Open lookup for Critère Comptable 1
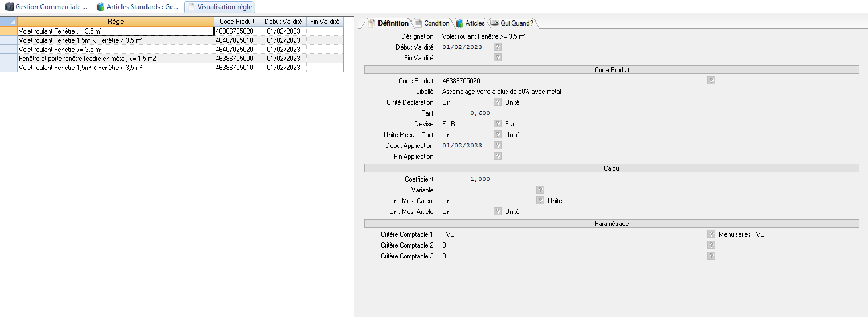This screenshot has height=317, width=868. [x=711, y=234]
